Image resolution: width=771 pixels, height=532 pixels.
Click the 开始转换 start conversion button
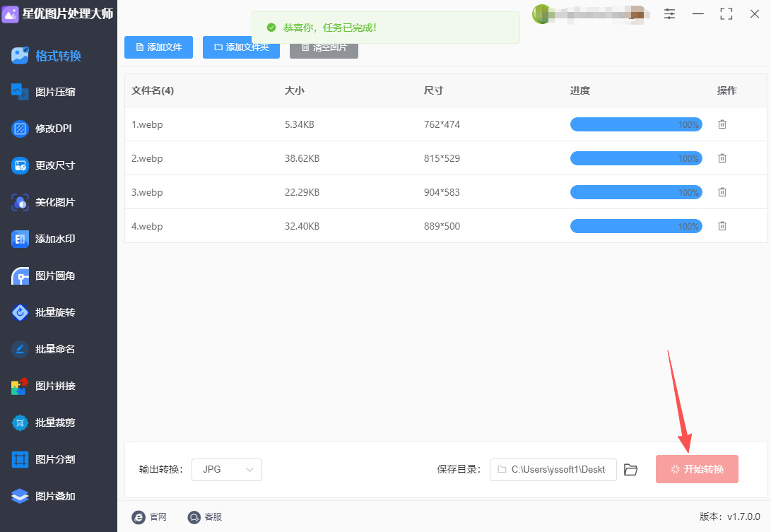point(697,469)
